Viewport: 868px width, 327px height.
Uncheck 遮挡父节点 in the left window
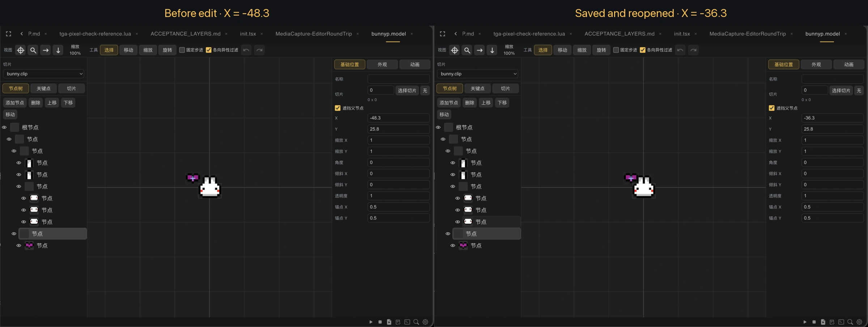click(x=338, y=108)
